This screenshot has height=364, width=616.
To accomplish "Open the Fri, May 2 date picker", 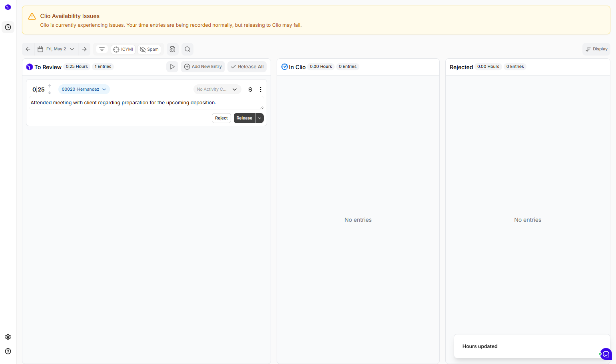I will coord(56,49).
